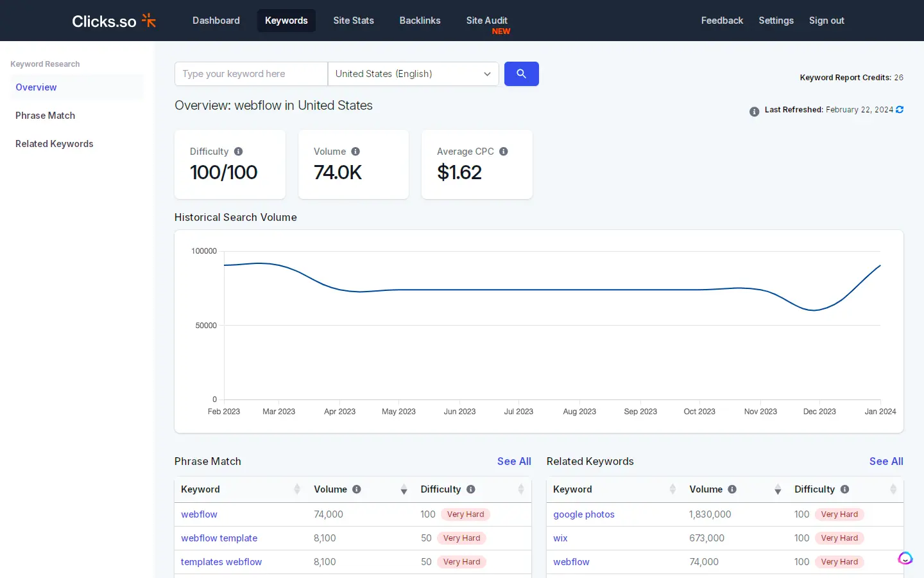Click Sign out in the header
The image size is (924, 578).
[x=826, y=21]
